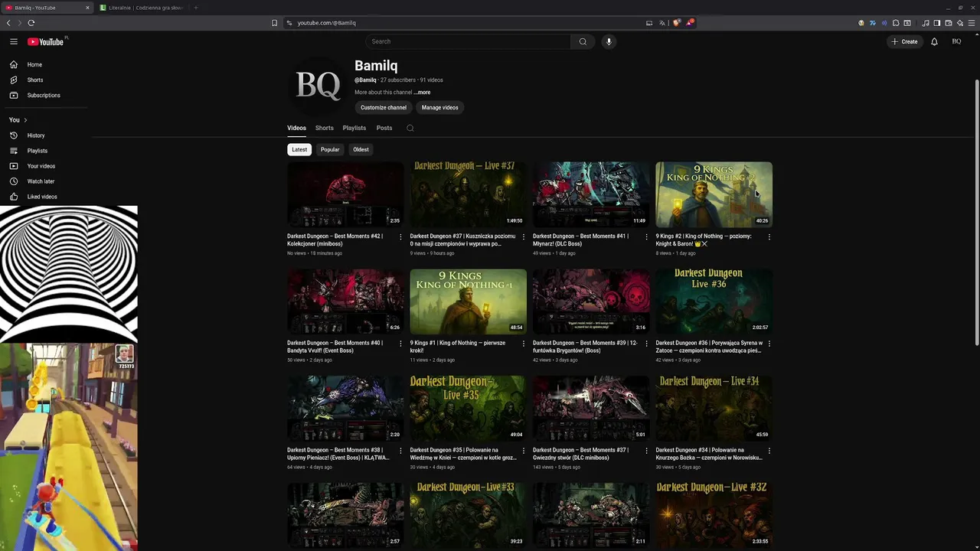Click the translate page icon
This screenshot has height=551, width=980.
click(662, 23)
